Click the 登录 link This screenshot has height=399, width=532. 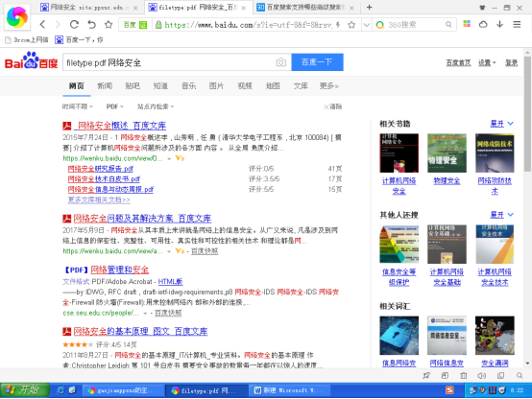[511, 62]
